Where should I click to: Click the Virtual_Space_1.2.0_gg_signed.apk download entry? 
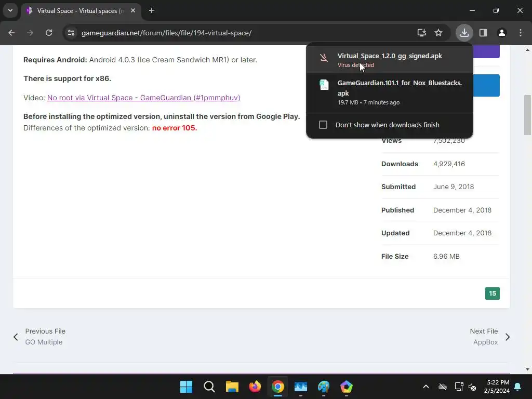tap(390, 60)
